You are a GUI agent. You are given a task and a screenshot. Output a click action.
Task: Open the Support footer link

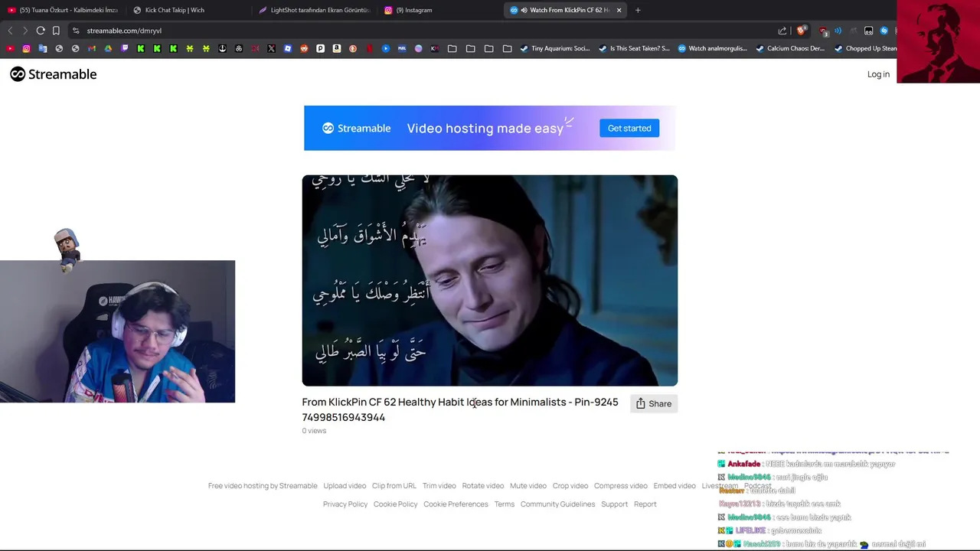click(x=614, y=504)
